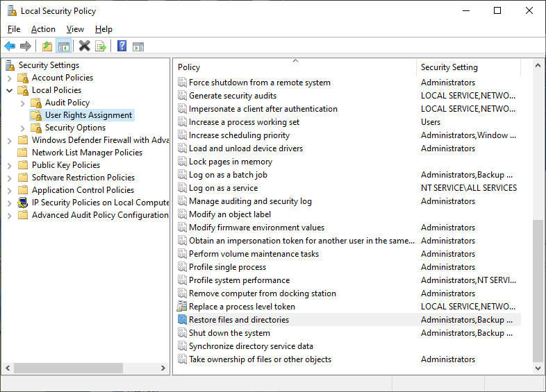Expand Windows Defender Firewall tree node
Screen dimensions: 546x392
(x=10, y=140)
